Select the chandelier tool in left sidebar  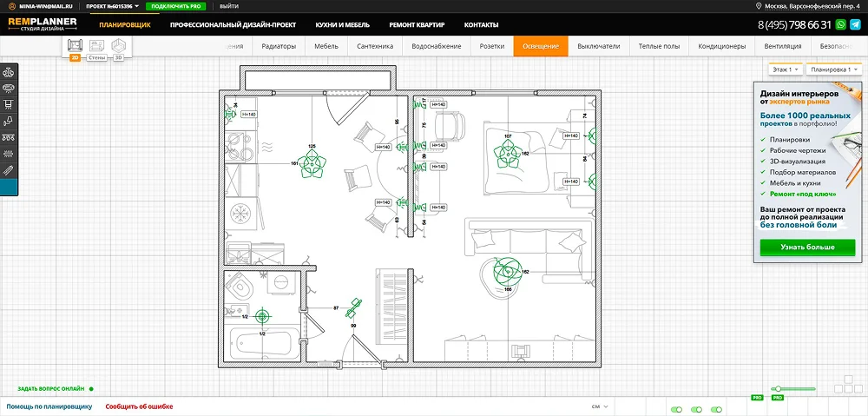pyautogui.click(x=9, y=72)
